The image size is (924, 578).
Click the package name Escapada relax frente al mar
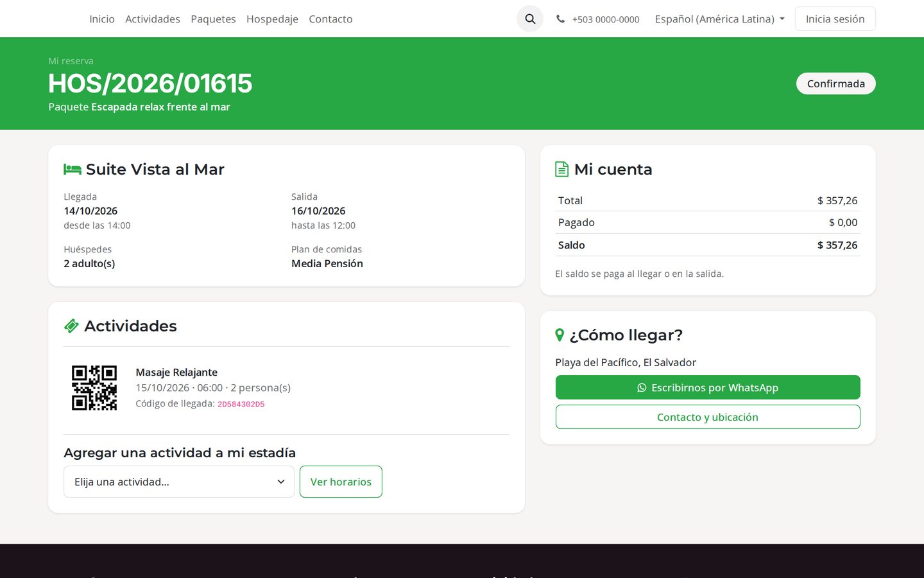click(160, 107)
